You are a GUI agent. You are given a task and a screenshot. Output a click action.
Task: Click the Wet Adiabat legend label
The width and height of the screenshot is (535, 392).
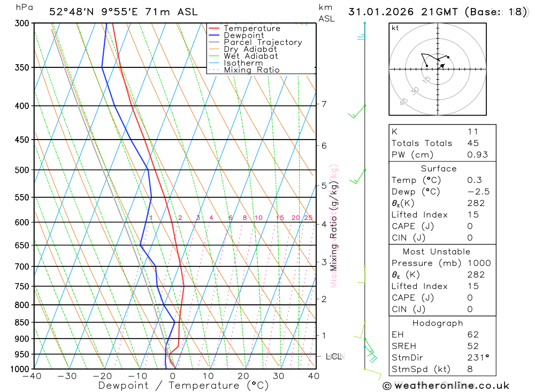pos(251,56)
